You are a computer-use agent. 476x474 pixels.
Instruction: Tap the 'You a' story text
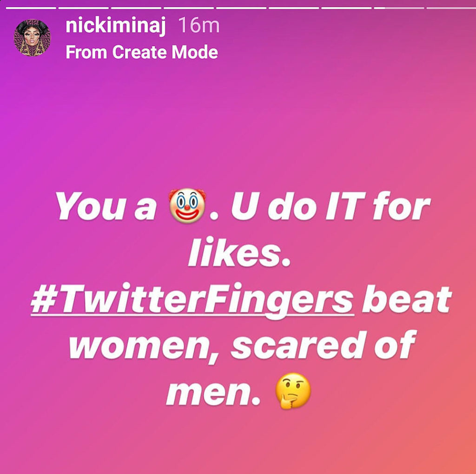tap(106, 206)
